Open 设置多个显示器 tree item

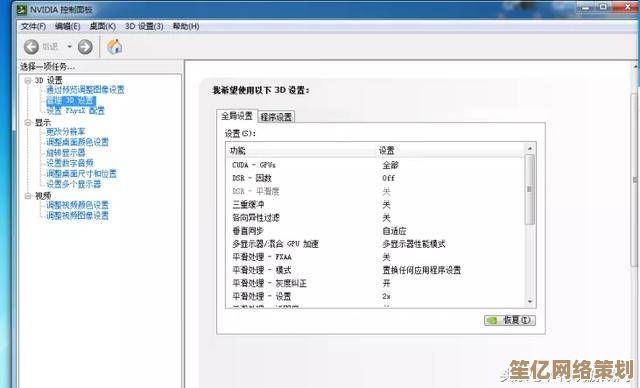73,184
